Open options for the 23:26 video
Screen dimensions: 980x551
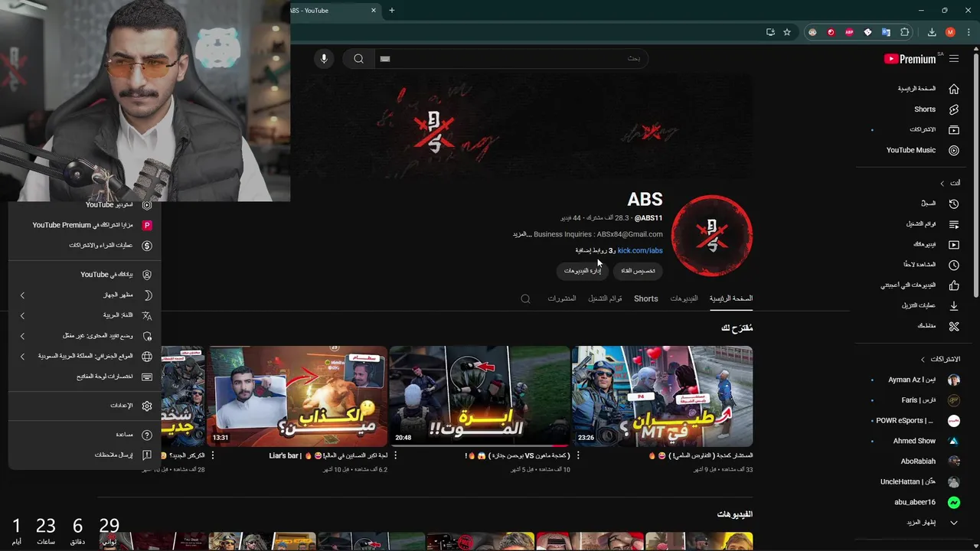click(578, 455)
